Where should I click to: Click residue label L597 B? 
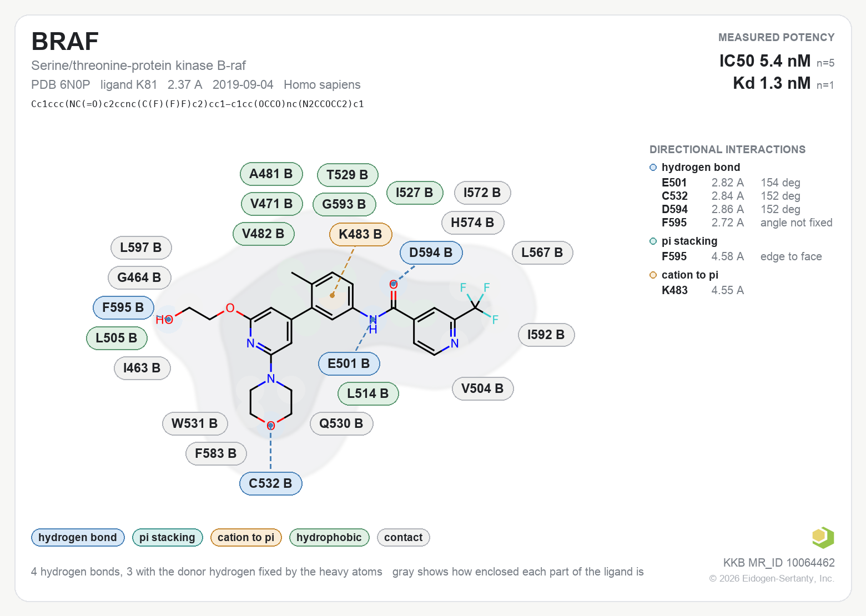click(x=141, y=248)
